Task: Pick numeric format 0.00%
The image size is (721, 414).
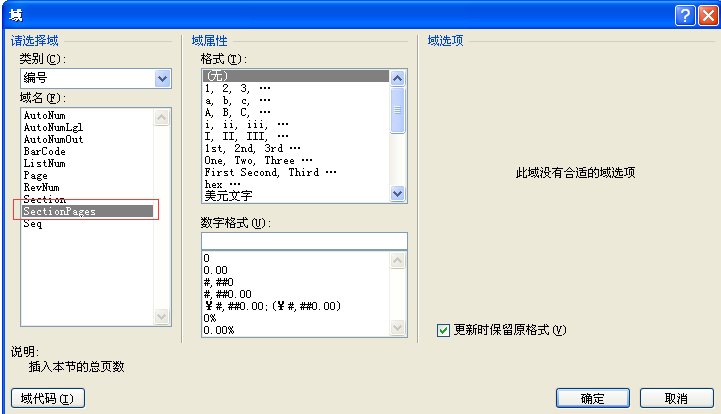Action: tap(219, 330)
